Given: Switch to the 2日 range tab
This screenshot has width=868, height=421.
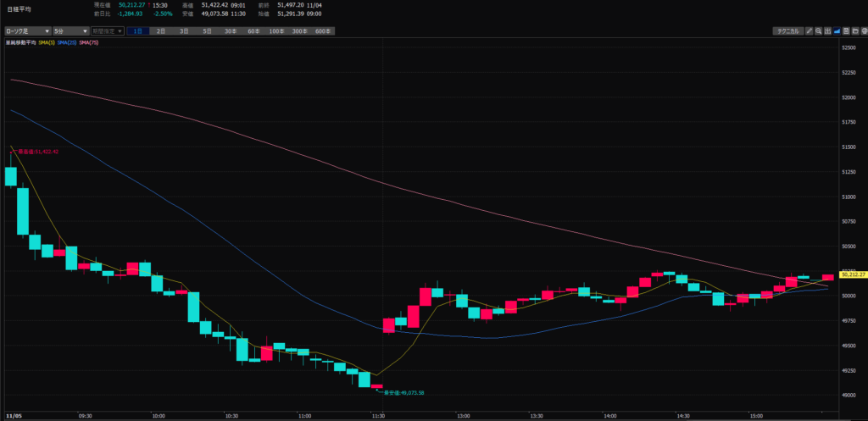Looking at the screenshot, I should click(x=162, y=31).
